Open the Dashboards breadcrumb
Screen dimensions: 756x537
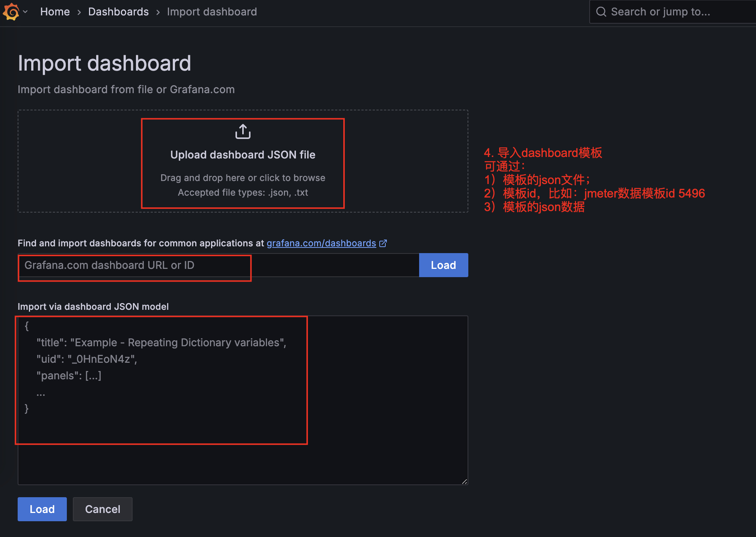coord(118,12)
